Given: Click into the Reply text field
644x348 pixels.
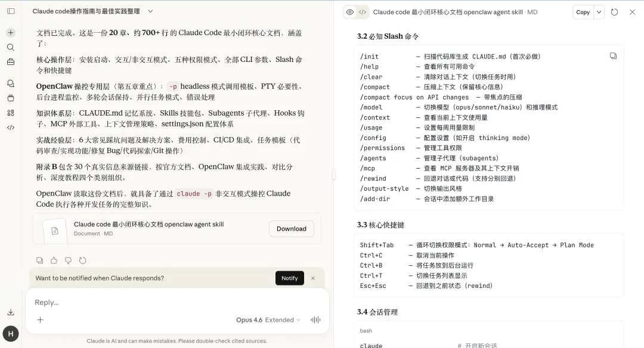Looking at the screenshot, I should pos(173,302).
